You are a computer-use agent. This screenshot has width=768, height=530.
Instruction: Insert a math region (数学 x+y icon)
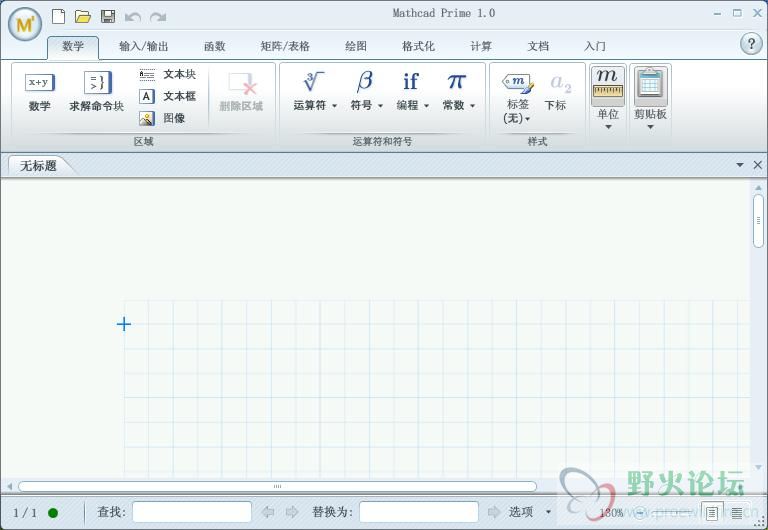coord(40,92)
